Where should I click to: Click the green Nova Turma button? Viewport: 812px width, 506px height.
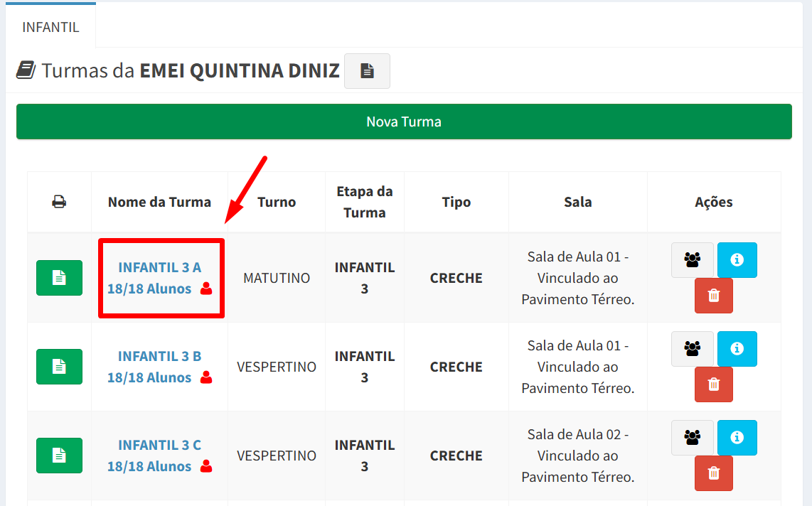tap(404, 122)
